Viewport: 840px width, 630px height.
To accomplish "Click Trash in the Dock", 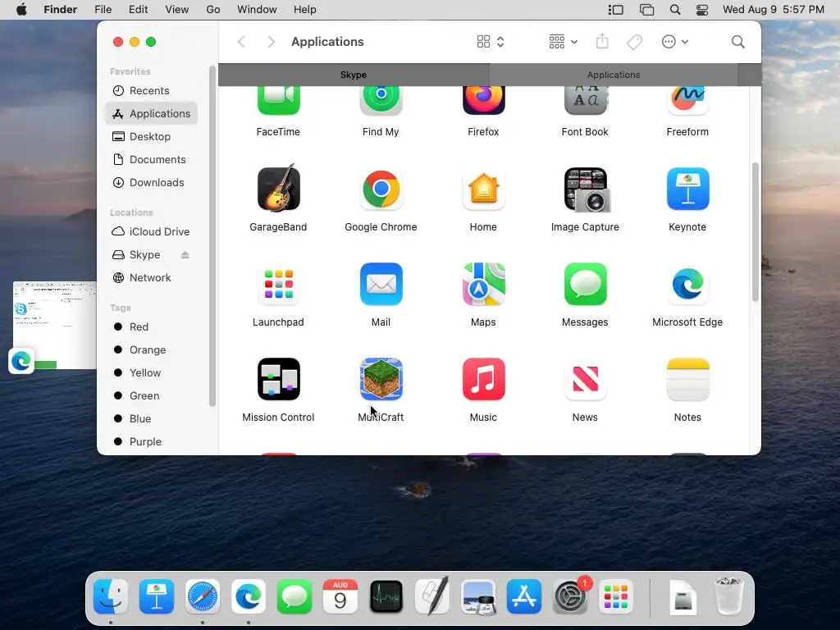I will [x=729, y=596].
